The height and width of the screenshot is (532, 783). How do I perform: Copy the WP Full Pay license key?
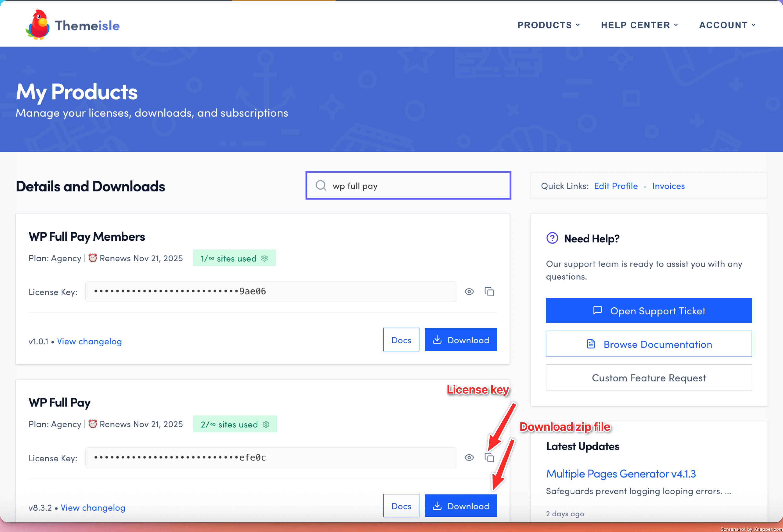pyautogui.click(x=489, y=458)
